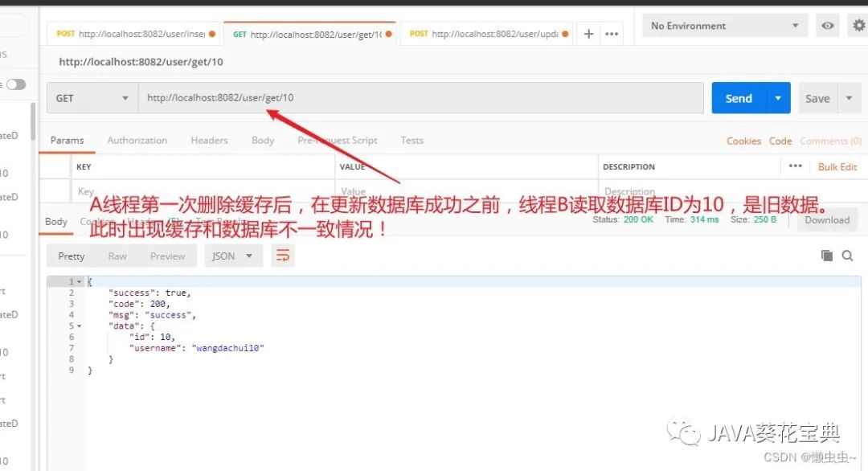Switch to the Tests tab
The height and width of the screenshot is (471, 868).
[411, 140]
